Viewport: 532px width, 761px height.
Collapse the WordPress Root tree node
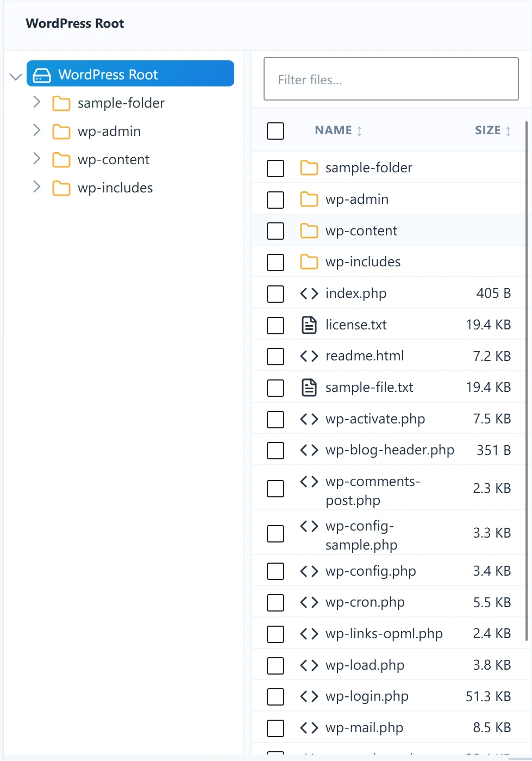[16, 76]
